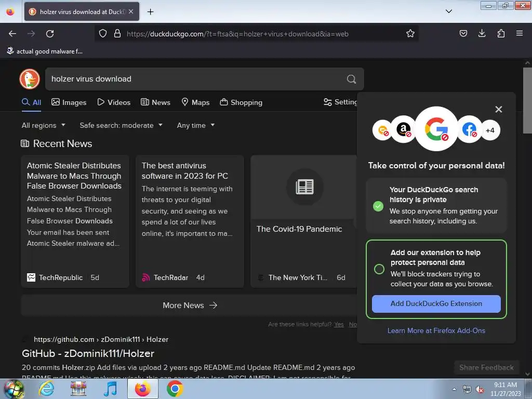
Task: Click the taskbar clock showing 9:11 AM
Action: (x=505, y=389)
